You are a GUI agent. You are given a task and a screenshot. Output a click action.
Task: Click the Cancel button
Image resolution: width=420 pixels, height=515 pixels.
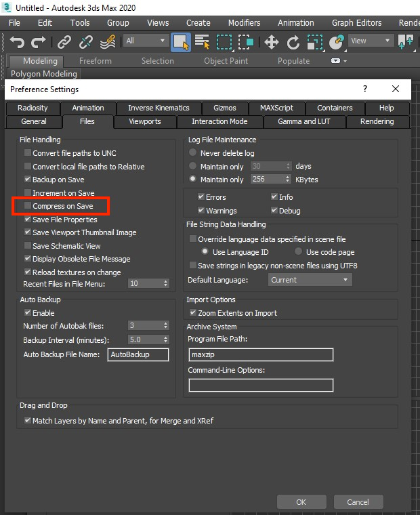tap(358, 502)
